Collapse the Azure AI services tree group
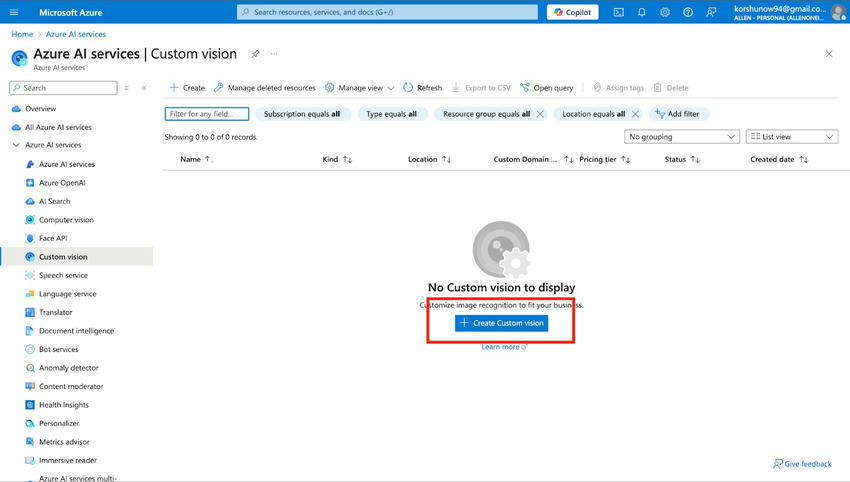This screenshot has height=482, width=850. [x=16, y=145]
